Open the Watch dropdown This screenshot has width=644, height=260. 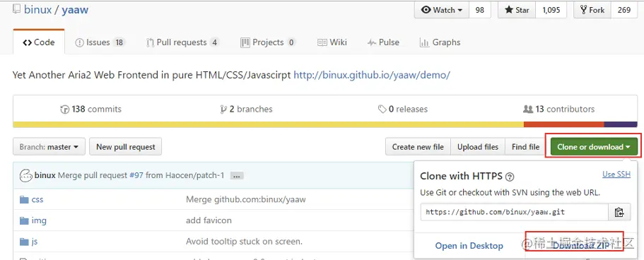(x=442, y=11)
